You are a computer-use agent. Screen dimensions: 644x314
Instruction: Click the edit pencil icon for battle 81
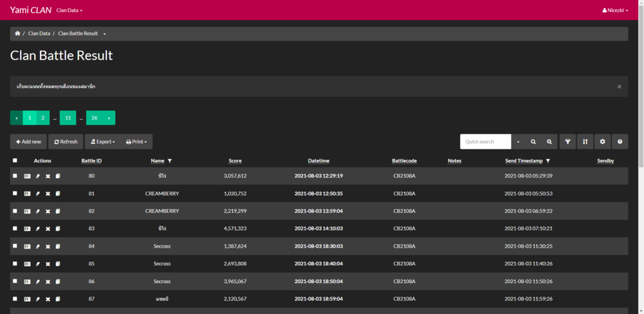tap(37, 193)
